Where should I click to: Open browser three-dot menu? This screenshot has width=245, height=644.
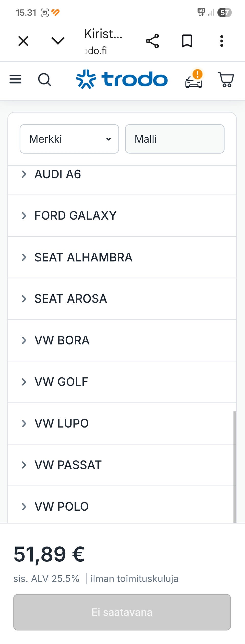pyautogui.click(x=222, y=41)
